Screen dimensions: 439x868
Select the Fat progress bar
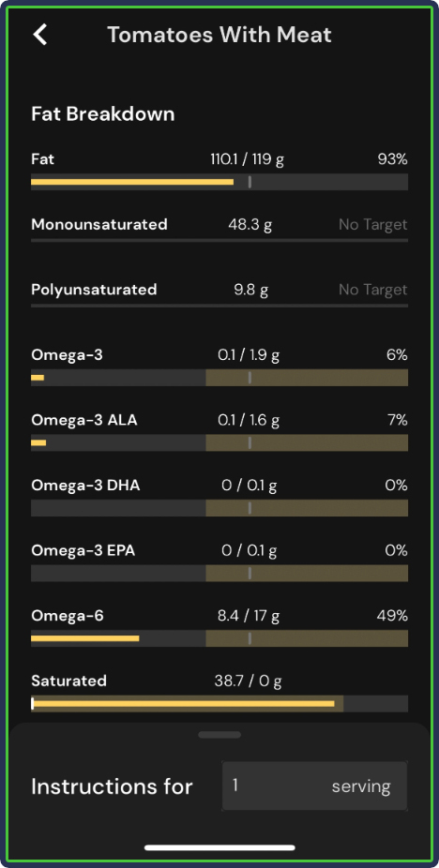click(x=219, y=182)
